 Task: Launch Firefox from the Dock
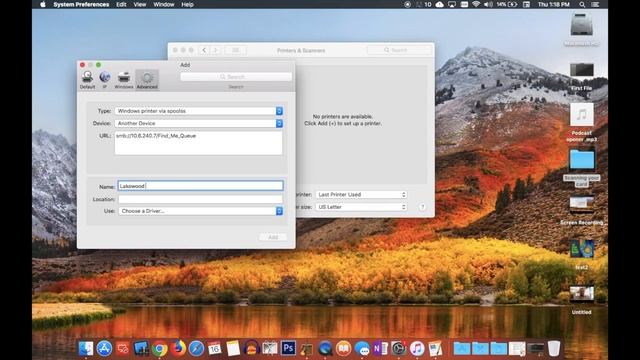tap(178, 348)
